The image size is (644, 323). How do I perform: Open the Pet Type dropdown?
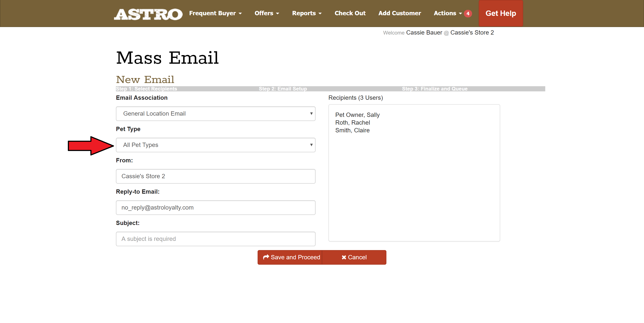215,145
